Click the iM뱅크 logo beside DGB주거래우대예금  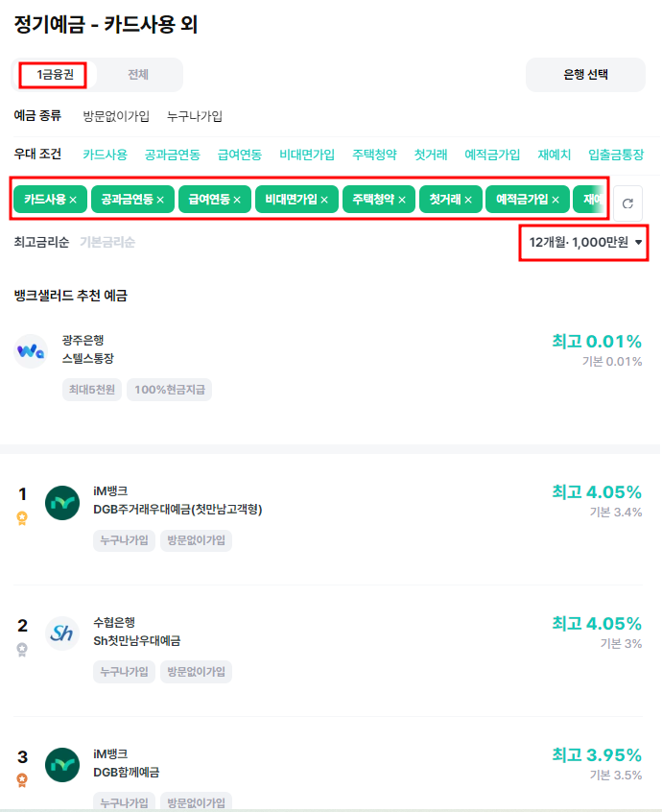point(62,502)
